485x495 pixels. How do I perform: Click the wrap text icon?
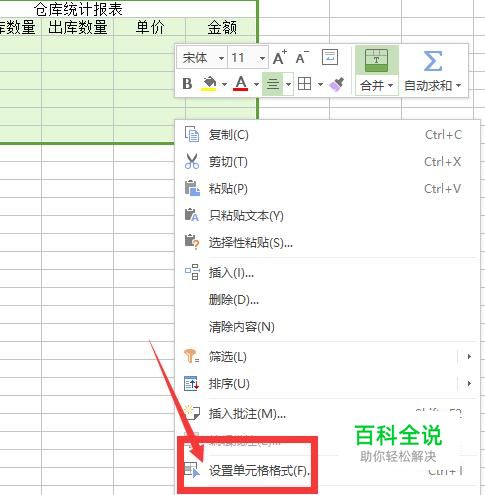330,57
